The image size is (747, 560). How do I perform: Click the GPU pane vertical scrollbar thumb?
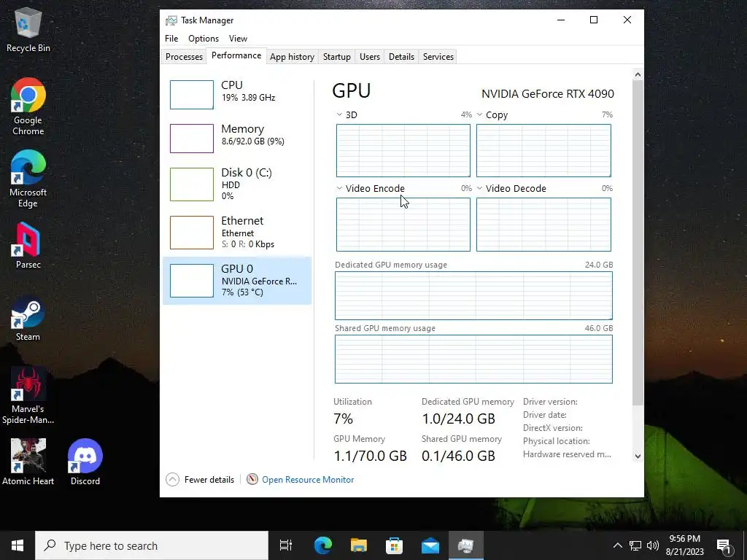point(638,243)
